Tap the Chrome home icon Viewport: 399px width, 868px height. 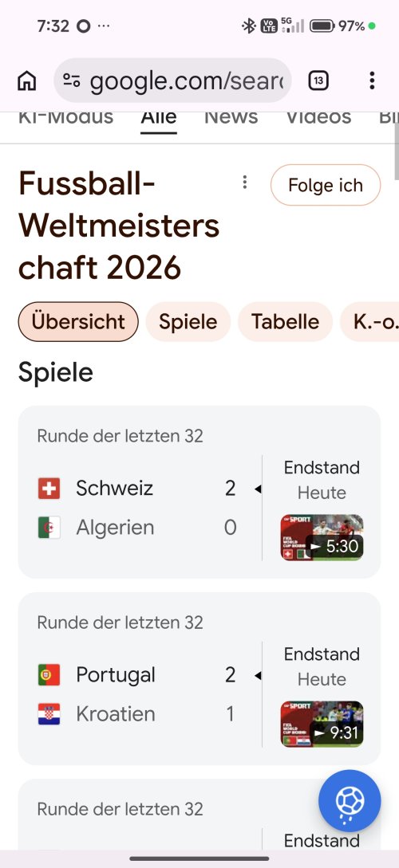point(26,81)
